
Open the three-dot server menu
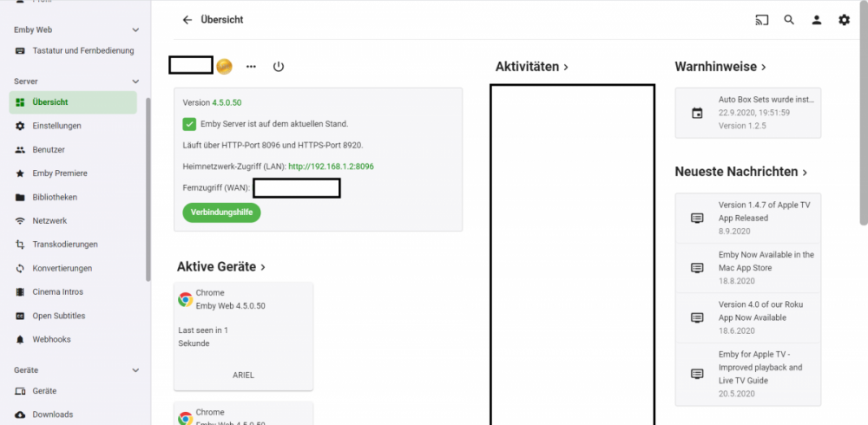point(251,66)
